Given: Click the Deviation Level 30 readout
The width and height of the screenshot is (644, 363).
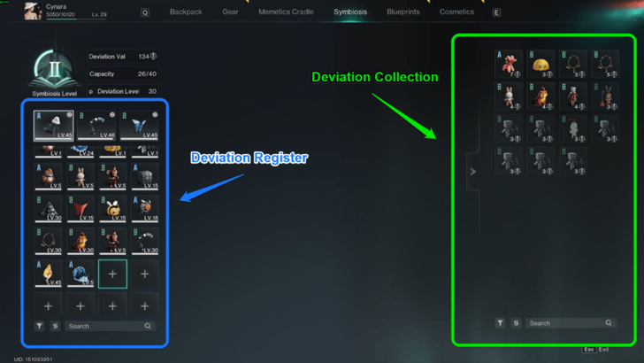Looking at the screenshot, I should pos(123,91).
